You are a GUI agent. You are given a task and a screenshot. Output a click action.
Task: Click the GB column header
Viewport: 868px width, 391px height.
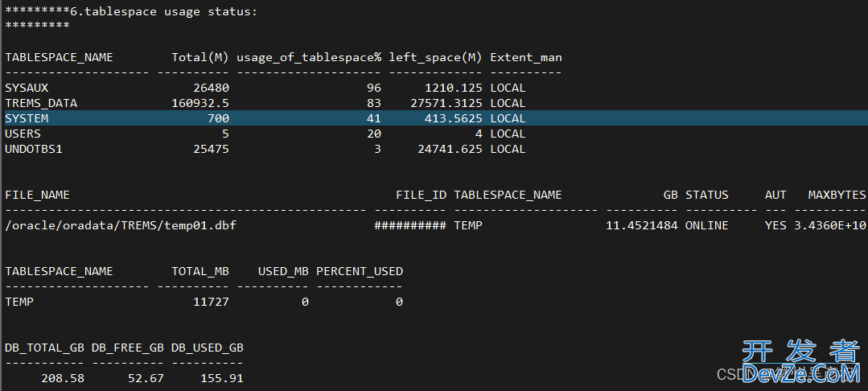(670, 195)
